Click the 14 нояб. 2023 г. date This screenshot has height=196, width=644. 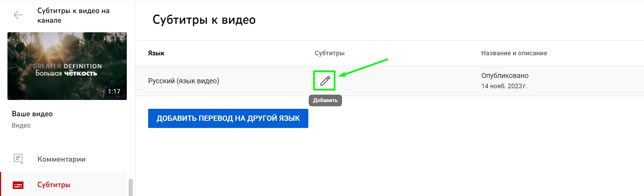pyautogui.click(x=504, y=86)
